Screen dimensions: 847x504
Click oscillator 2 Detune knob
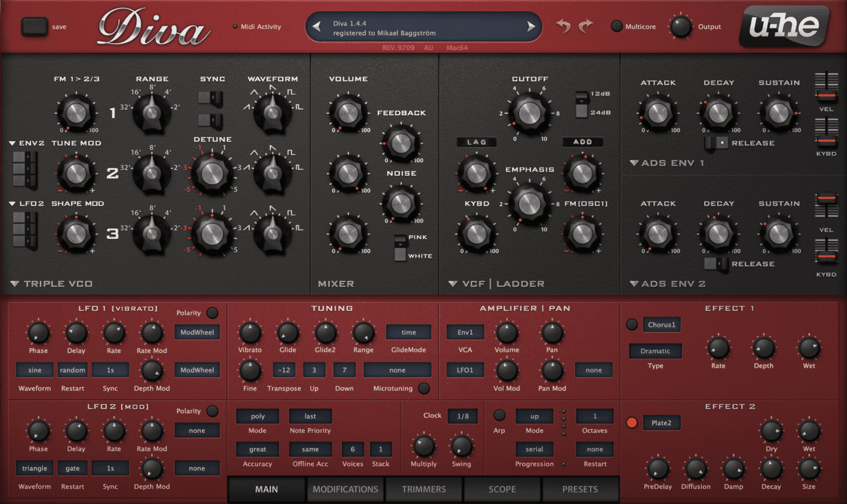click(x=212, y=174)
